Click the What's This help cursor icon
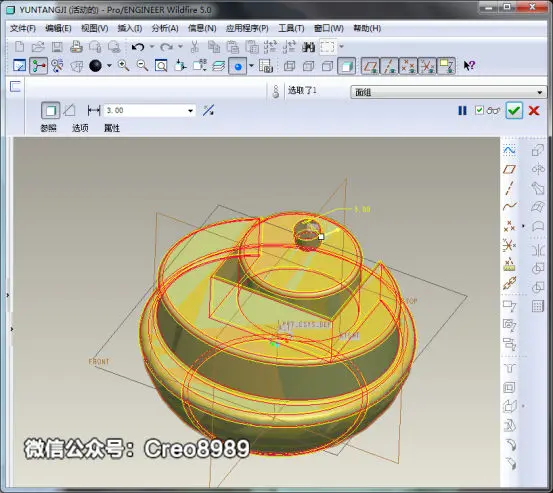The width and height of the screenshot is (553, 493). [x=469, y=66]
